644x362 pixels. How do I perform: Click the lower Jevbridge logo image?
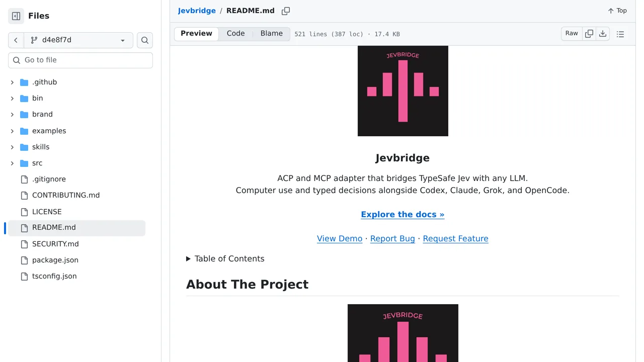click(x=403, y=333)
